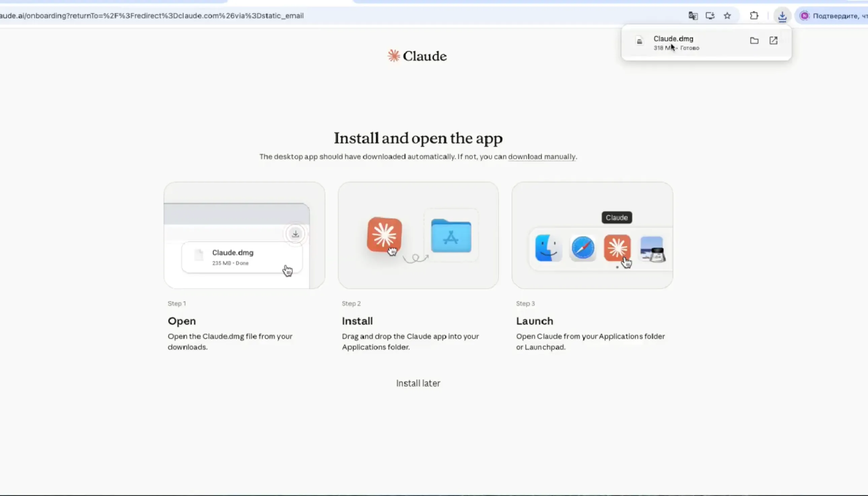The width and height of the screenshot is (868, 496).
Task: Click the Claude logo at page top
Action: (x=417, y=56)
